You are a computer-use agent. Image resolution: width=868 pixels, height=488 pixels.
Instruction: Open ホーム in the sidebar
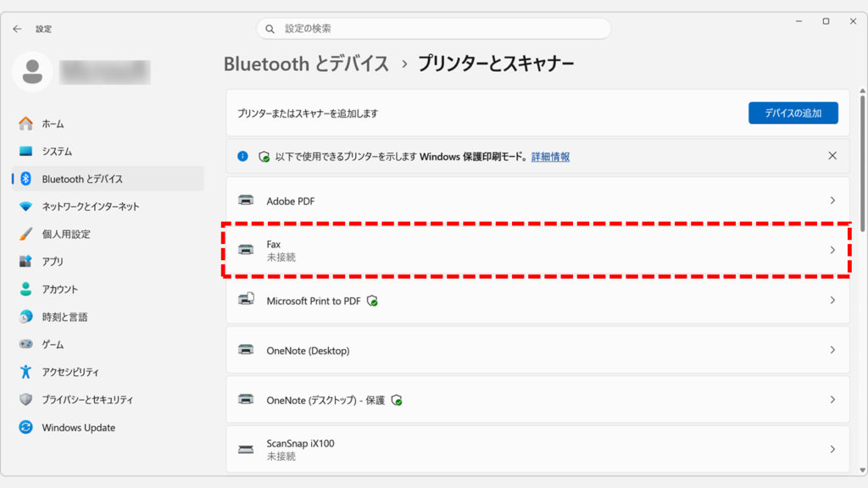tap(108, 124)
